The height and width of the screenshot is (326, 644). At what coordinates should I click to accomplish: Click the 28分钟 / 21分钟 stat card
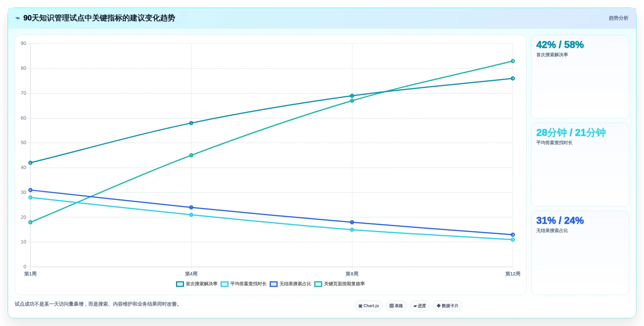pyautogui.click(x=580, y=165)
